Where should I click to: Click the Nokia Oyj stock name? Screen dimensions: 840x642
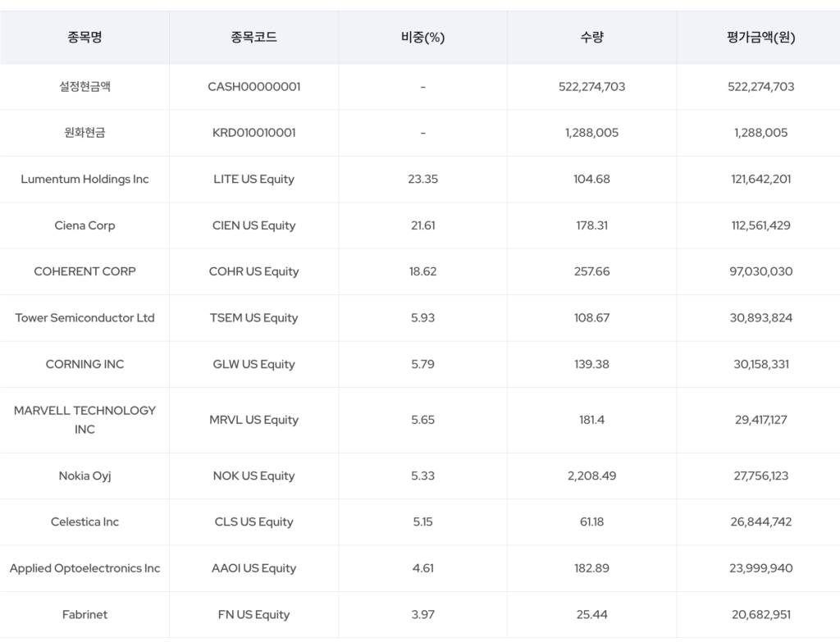pos(84,476)
